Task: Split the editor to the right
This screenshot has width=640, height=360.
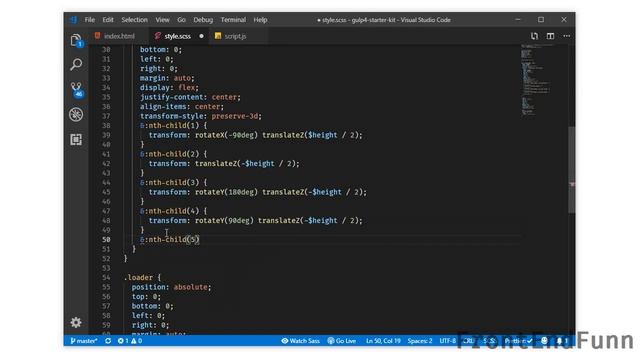Action: [550, 36]
